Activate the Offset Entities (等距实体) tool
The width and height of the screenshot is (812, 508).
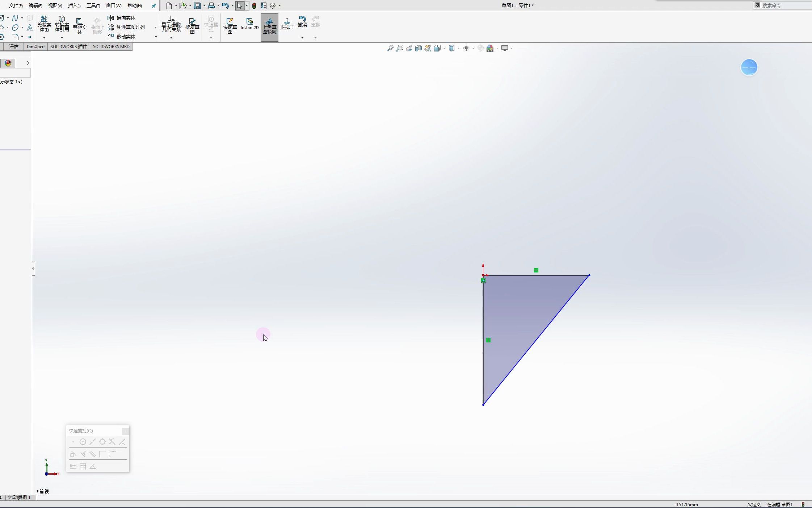point(80,25)
